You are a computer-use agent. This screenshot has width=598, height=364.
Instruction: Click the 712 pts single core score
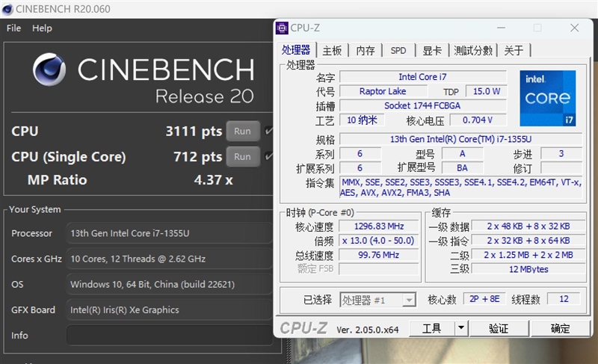tap(197, 157)
